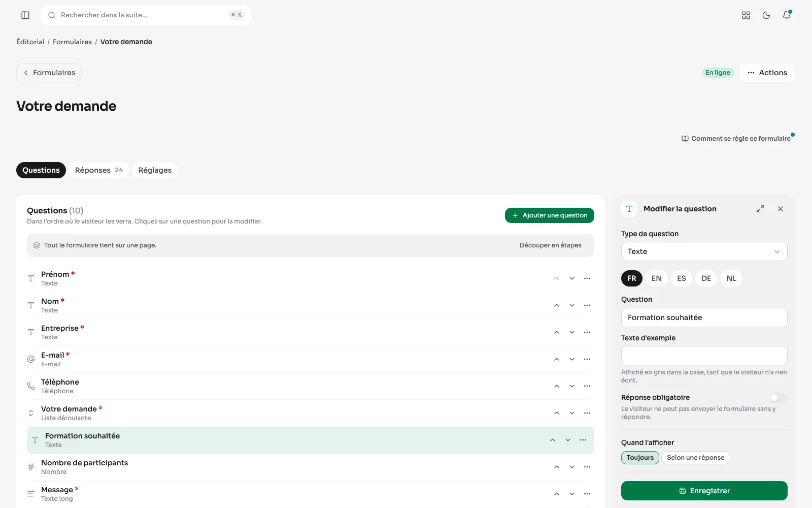Expand the question editor panel
Image resolution: width=812 pixels, height=508 pixels.
click(760, 209)
